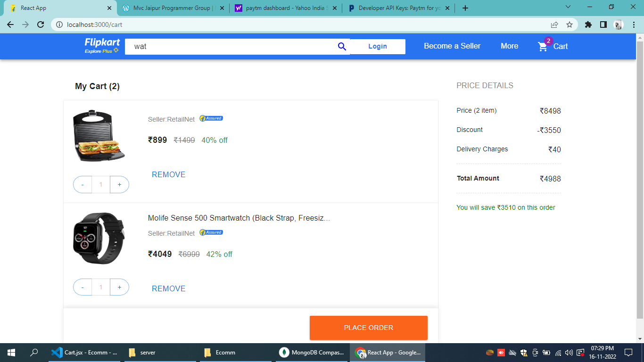Open the More navigation menu
Image resolution: width=644 pixels, height=362 pixels.
509,46
